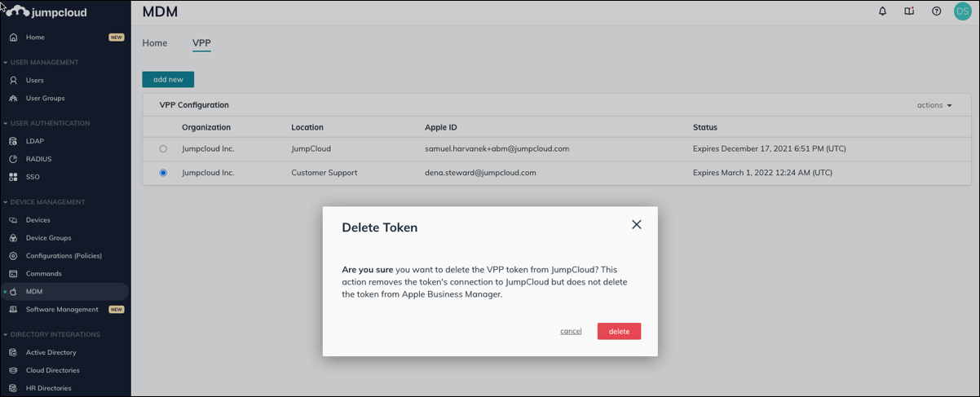The width and height of the screenshot is (980, 397).
Task: Collapse the Directory Integrations section
Action: click(6, 335)
